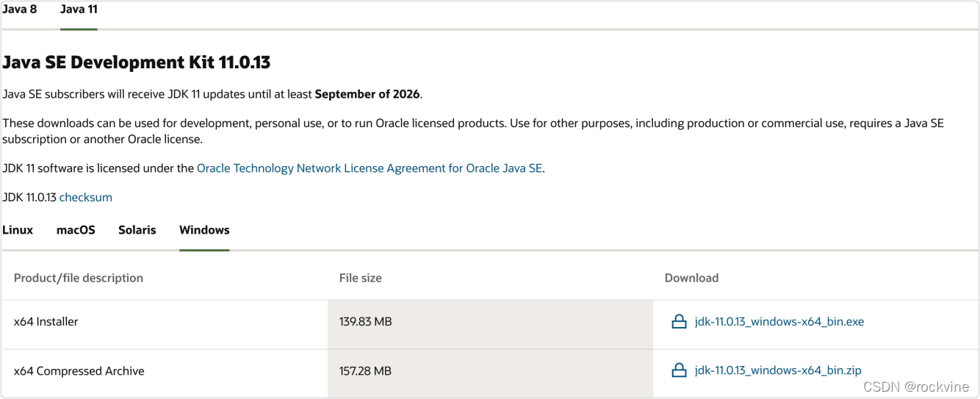Click the Product/file description column header
Screen dimensions: 980x399
[79, 278]
